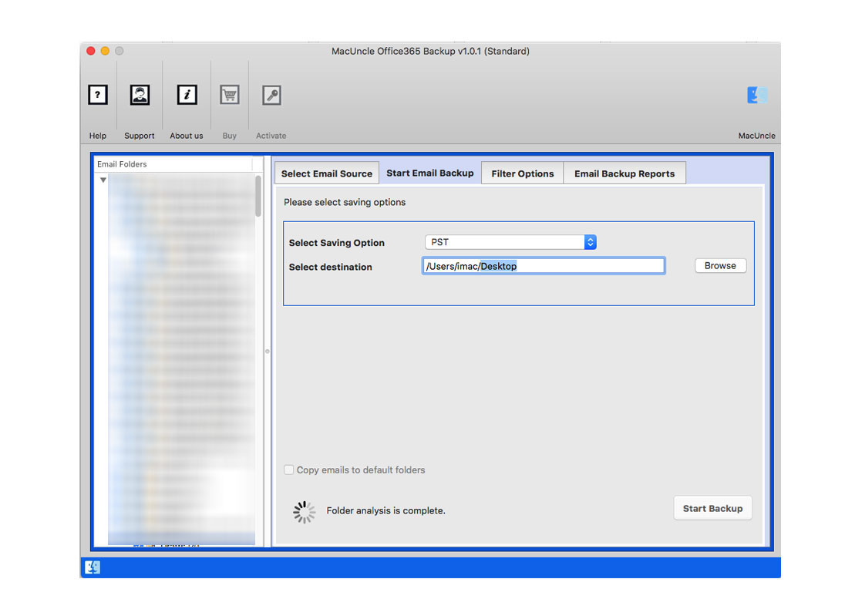The height and width of the screenshot is (616, 845).
Task: Click the MacUncle logo in the toolbar
Action: point(756,95)
